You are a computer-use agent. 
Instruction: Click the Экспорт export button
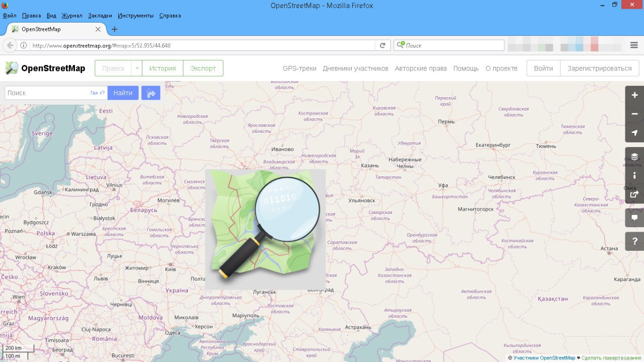203,68
